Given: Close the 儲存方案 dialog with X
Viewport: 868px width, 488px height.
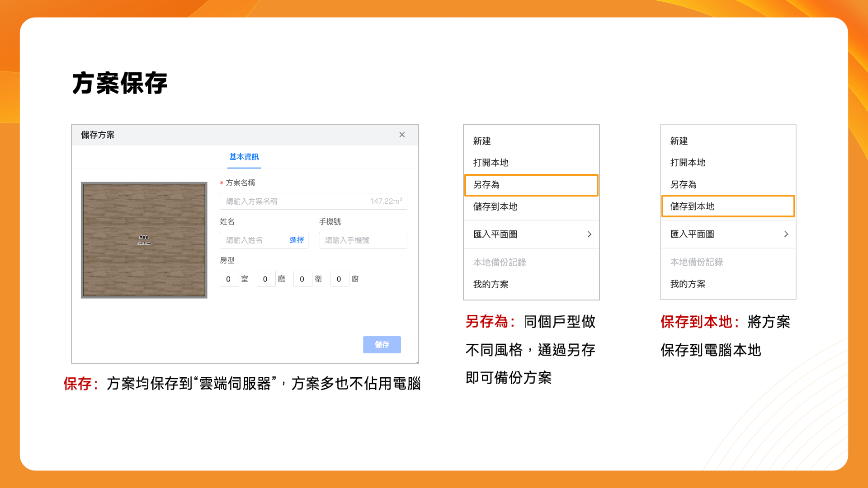Looking at the screenshot, I should coord(402,135).
